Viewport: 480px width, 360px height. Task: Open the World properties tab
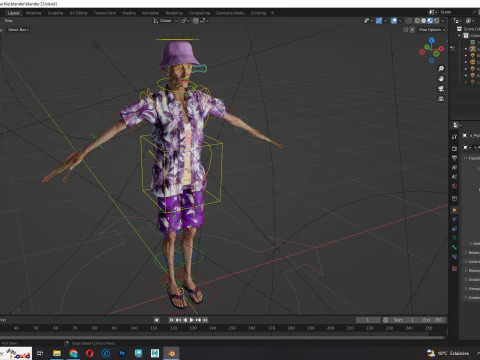[454, 186]
